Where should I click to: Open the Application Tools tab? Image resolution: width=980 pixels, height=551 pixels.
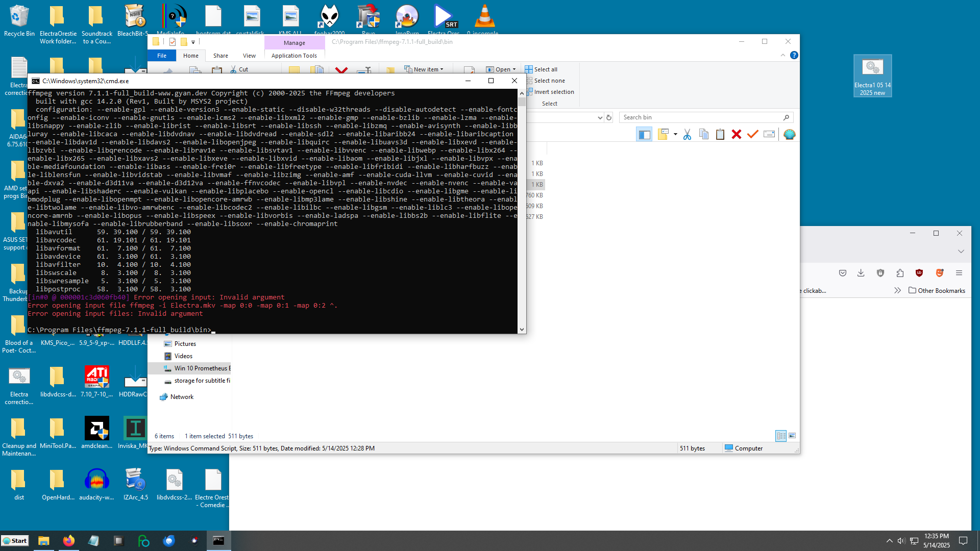click(x=294, y=56)
